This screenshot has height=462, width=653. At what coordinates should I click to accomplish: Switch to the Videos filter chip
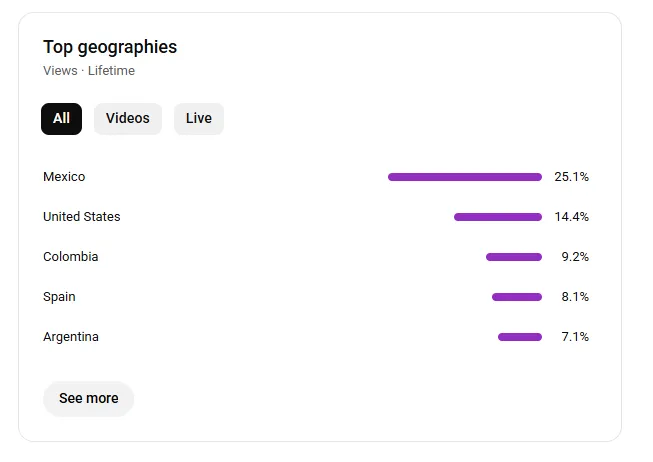(x=128, y=119)
